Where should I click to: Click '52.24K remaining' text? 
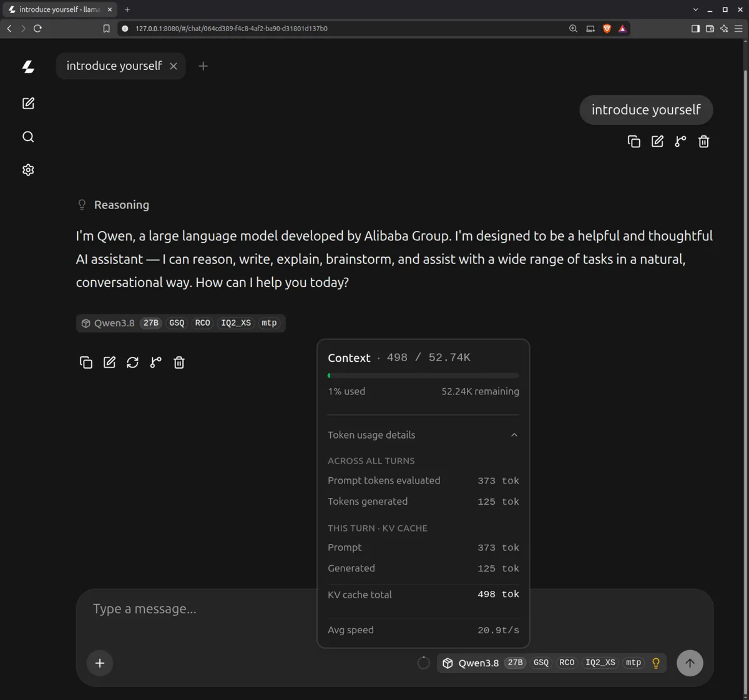[480, 391]
